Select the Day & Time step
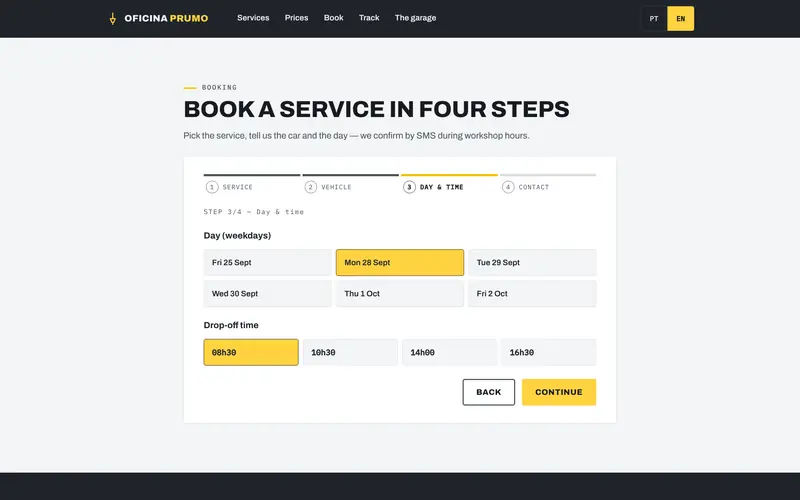The width and height of the screenshot is (800, 500). click(x=449, y=184)
